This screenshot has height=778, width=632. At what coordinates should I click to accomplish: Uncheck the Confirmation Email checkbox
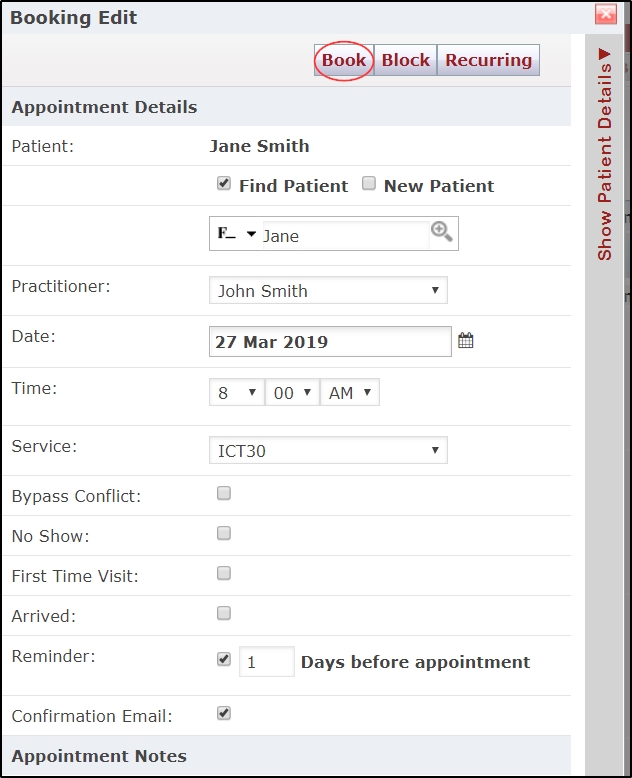(x=224, y=713)
